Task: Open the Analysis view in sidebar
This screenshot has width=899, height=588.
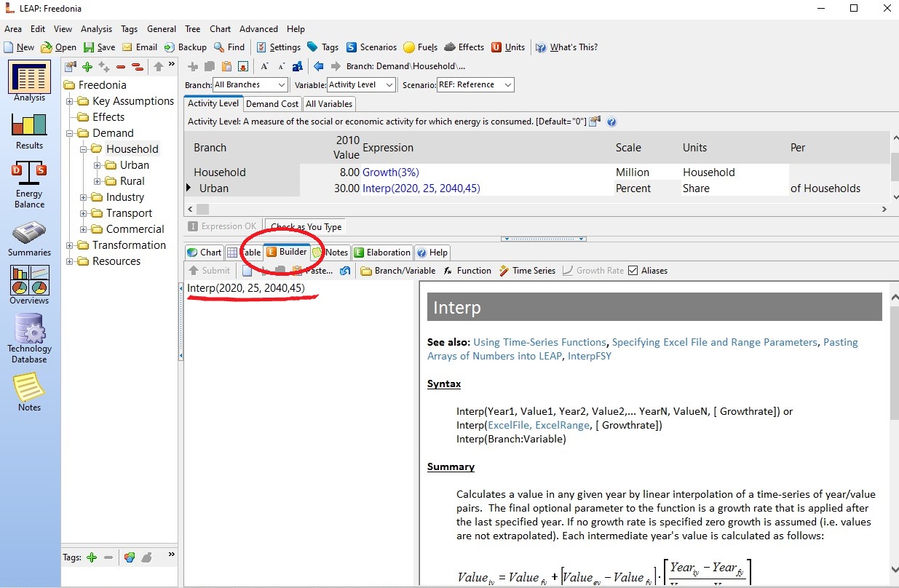Action: point(30,82)
